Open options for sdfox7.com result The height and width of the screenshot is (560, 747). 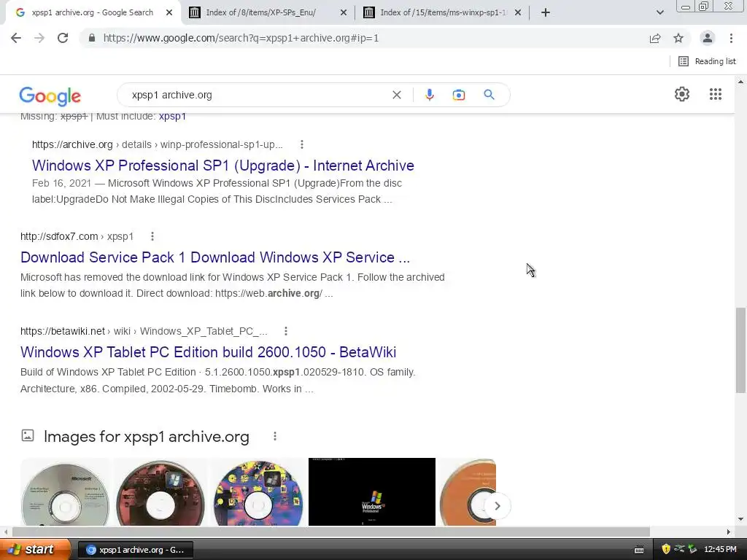tap(152, 236)
